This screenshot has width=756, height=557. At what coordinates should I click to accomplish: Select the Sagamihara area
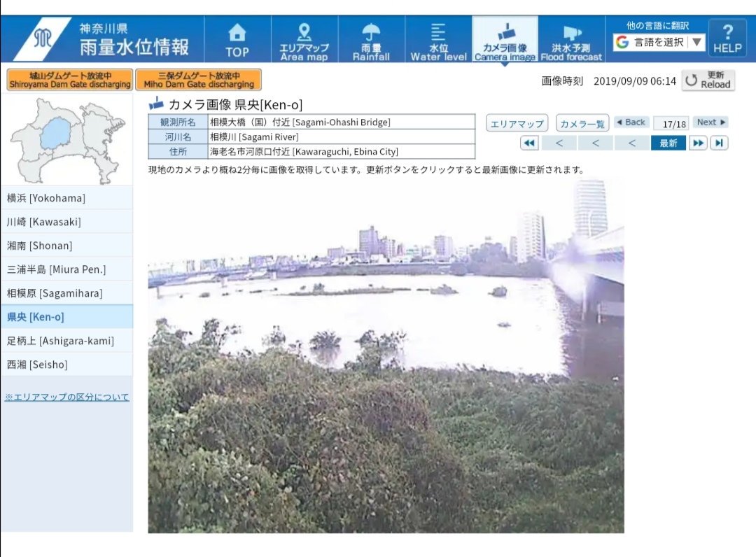67,293
